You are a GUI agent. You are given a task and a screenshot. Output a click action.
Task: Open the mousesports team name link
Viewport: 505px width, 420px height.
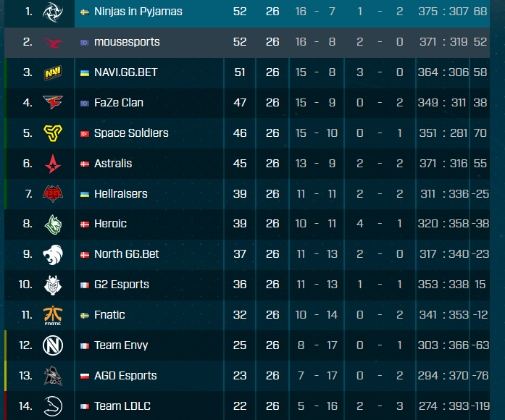(x=127, y=42)
